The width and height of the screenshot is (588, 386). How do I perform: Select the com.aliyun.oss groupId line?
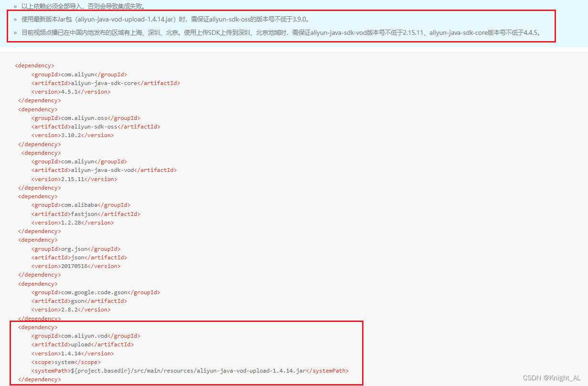pos(86,118)
